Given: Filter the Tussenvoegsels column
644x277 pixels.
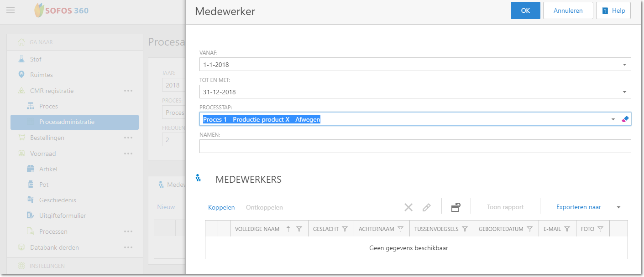Looking at the screenshot, I should pos(465,229).
